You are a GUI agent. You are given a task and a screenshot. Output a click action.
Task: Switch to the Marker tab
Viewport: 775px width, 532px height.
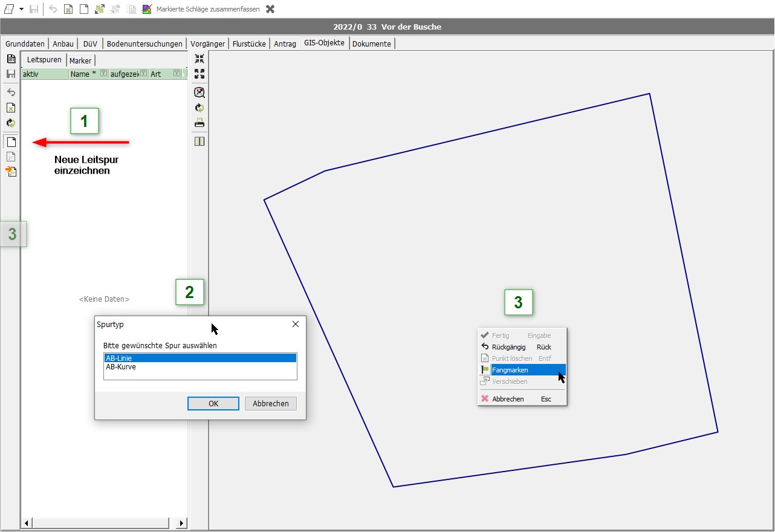80,60
